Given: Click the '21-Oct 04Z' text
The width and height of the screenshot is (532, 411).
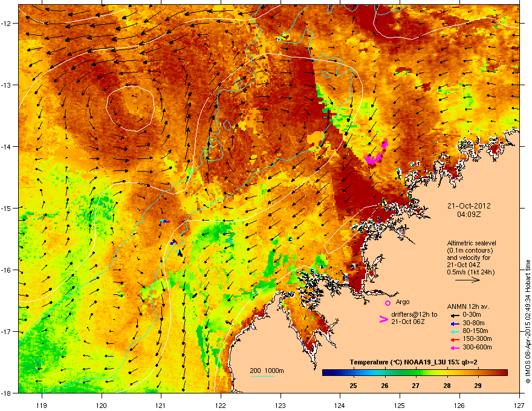Looking at the screenshot, I should coord(463,265).
